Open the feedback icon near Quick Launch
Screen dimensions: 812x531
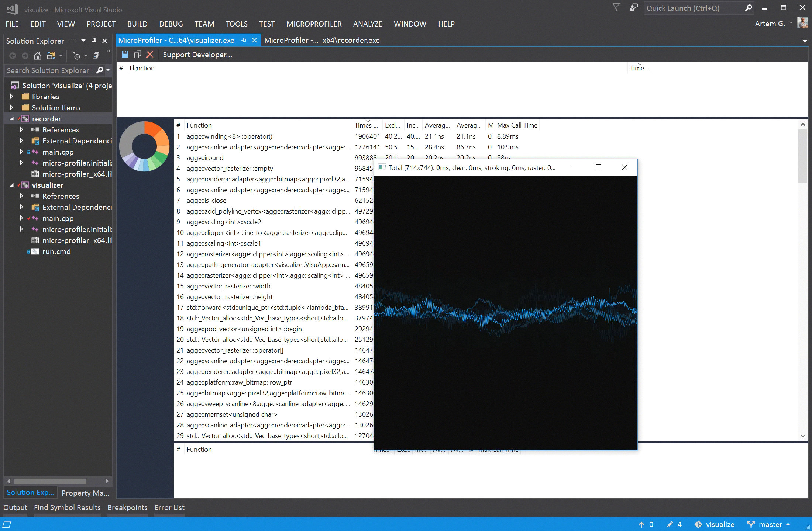coord(634,8)
